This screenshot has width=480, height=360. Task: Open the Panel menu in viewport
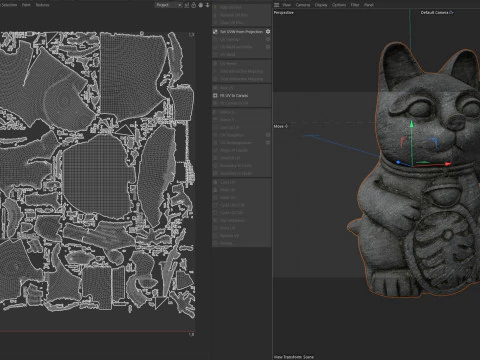tap(368, 5)
